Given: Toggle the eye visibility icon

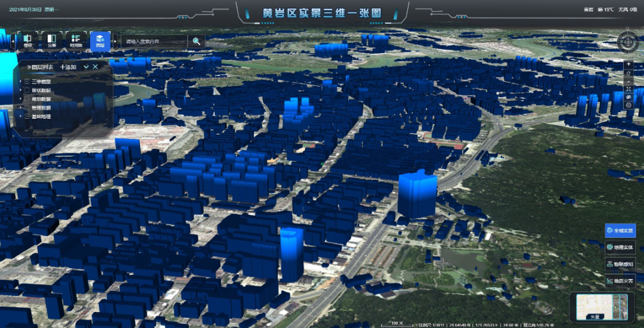Looking at the screenshot, I should pos(628,97).
